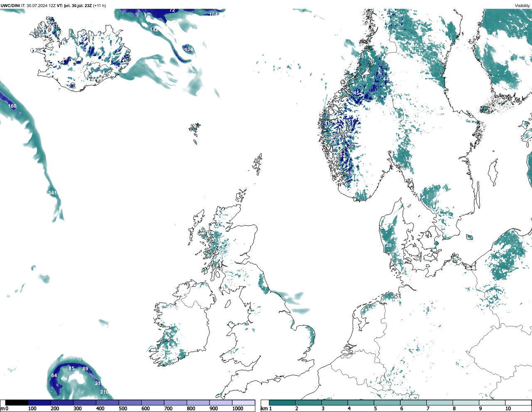Pick the 200–300 m legend color block
The height and width of the screenshot is (412, 532).
tap(62, 403)
